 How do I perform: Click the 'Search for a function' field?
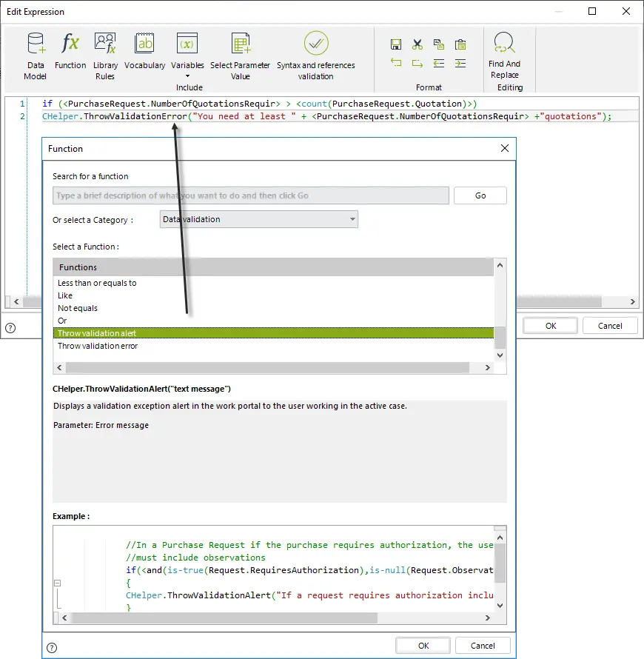[x=251, y=195]
